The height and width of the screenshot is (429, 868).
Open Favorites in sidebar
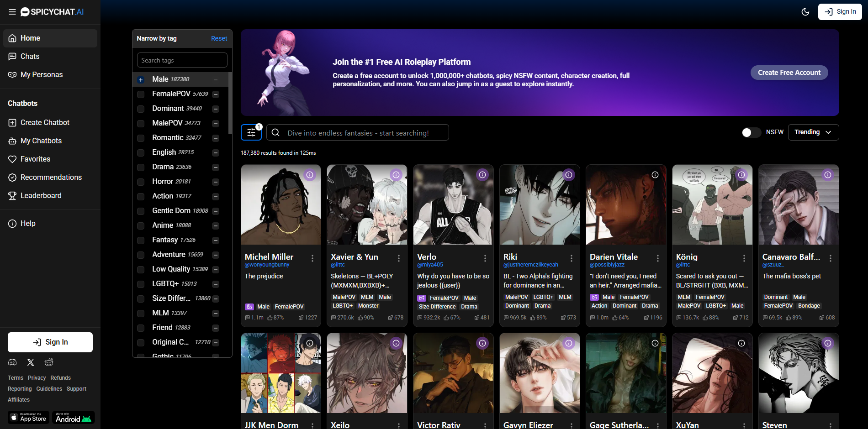[50, 159]
